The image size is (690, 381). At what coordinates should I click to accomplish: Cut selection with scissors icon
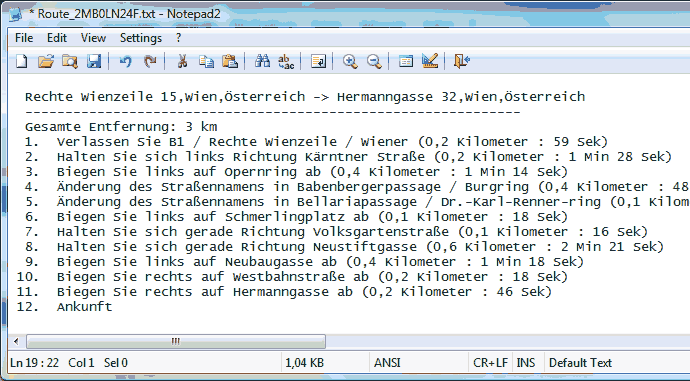coord(182,61)
